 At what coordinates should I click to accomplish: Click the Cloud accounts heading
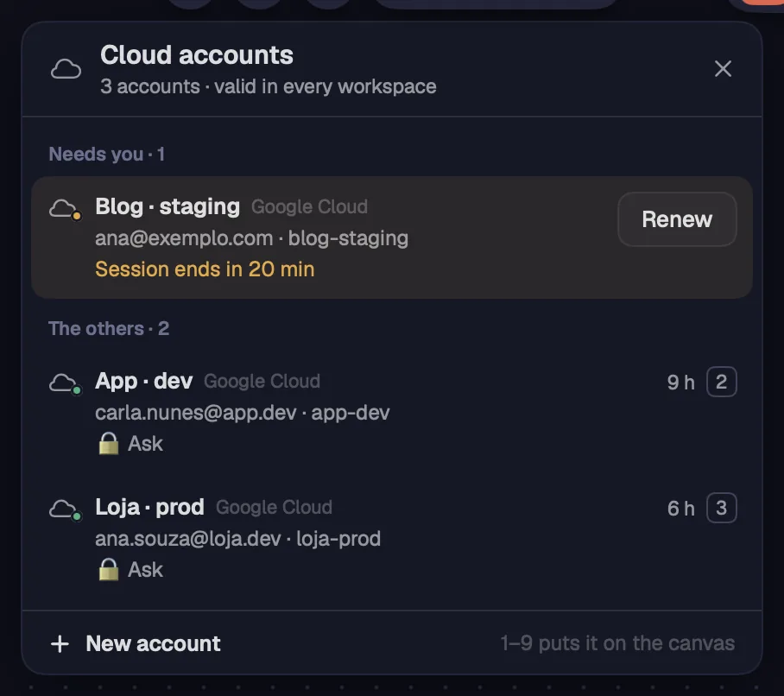(197, 55)
